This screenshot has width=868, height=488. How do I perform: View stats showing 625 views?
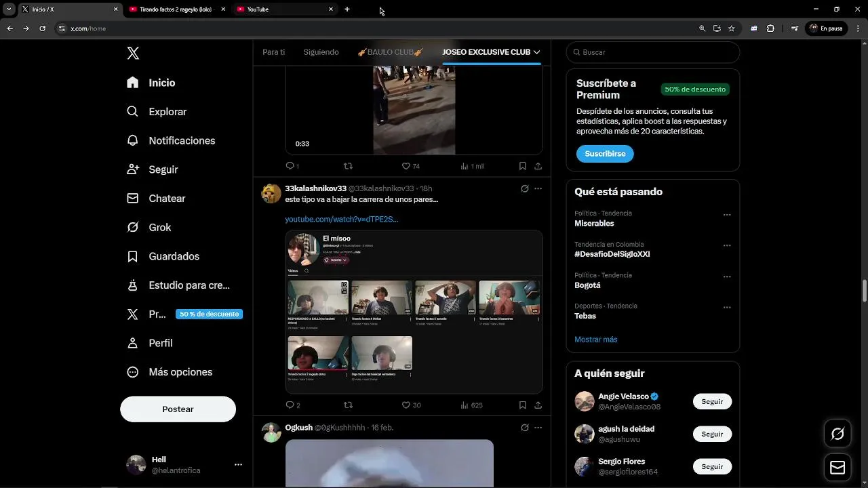point(471,405)
